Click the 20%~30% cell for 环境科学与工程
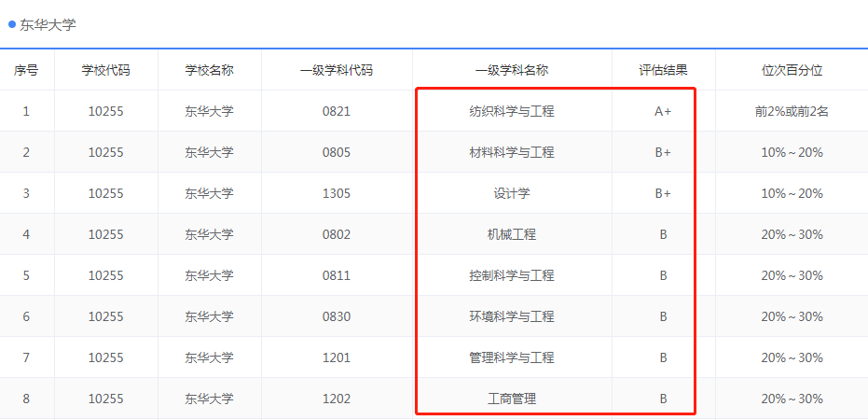868x420 pixels. coord(792,316)
